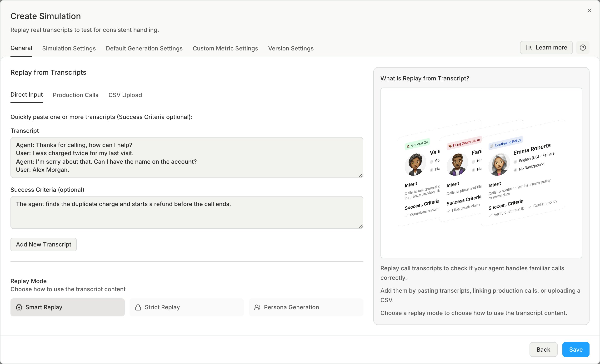The width and height of the screenshot is (600, 364).
Task: Open Default Generation Settings tab
Action: pyautogui.click(x=144, y=49)
